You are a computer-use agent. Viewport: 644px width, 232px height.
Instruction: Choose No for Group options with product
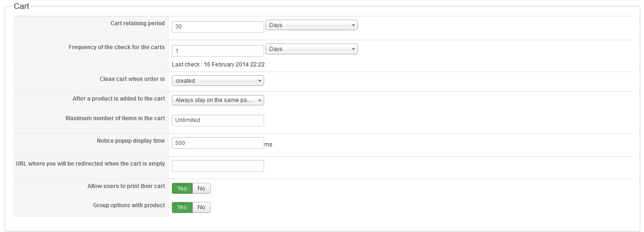(x=201, y=207)
